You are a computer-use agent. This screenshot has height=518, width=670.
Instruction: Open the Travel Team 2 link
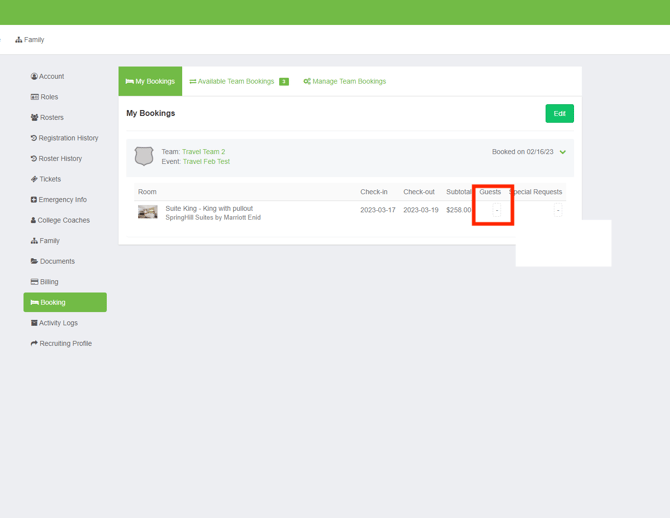(203, 152)
